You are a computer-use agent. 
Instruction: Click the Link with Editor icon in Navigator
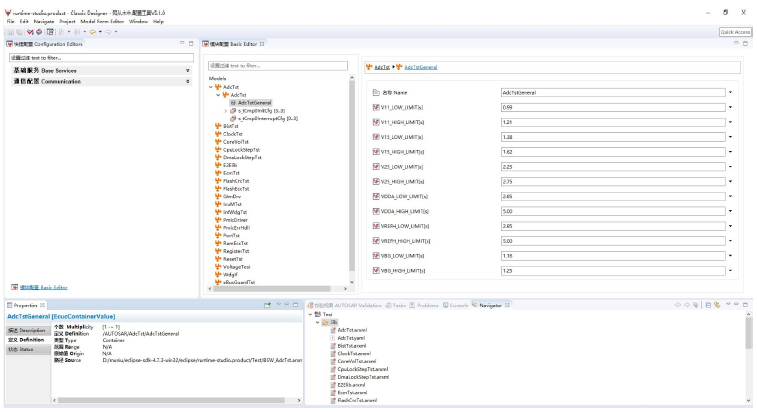click(717, 305)
